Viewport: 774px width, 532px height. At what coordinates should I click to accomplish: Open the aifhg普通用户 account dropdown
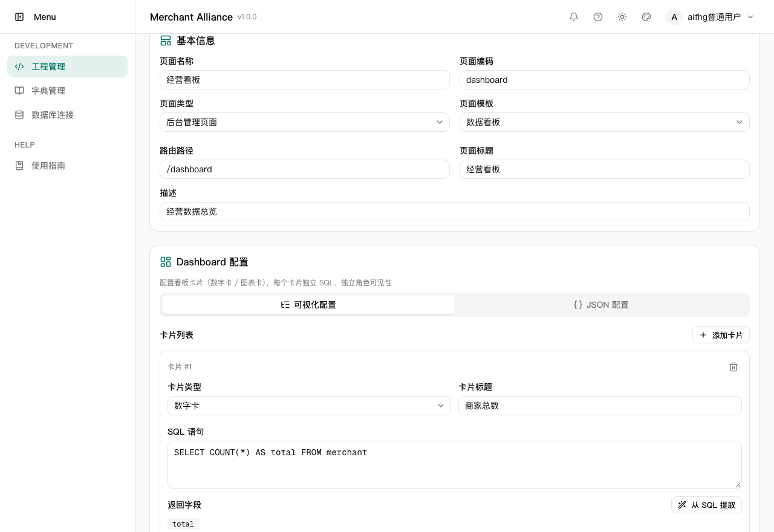tap(711, 17)
